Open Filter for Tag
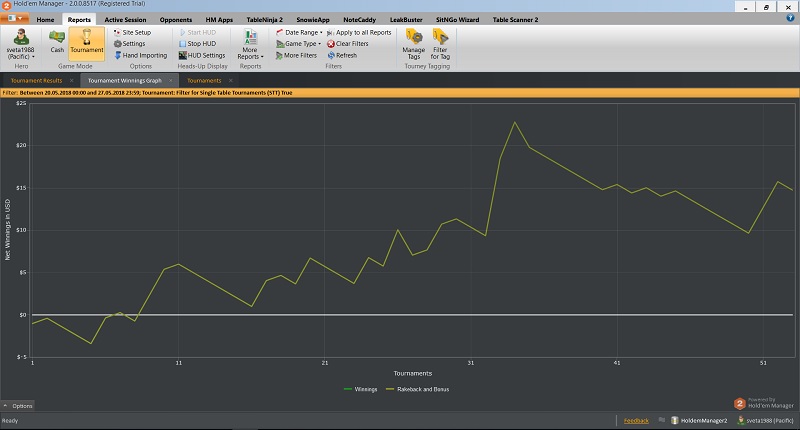Image resolution: width=800 pixels, height=430 pixels. [x=440, y=44]
